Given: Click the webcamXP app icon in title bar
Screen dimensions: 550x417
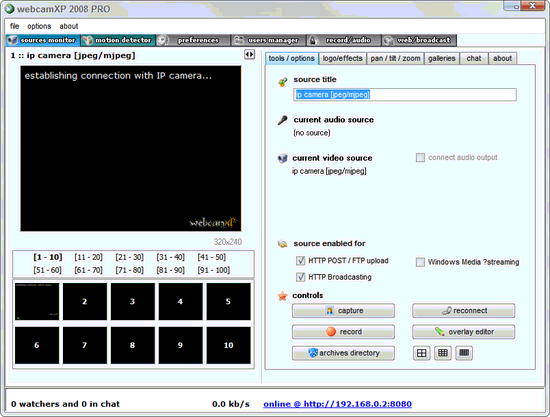Looking at the screenshot, I should 9,9.
